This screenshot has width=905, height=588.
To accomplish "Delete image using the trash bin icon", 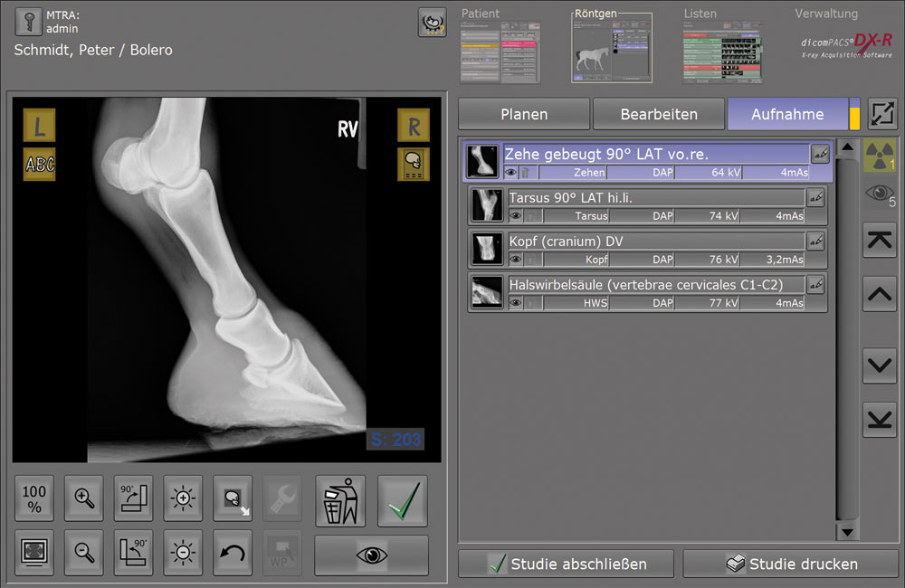I will (x=340, y=500).
